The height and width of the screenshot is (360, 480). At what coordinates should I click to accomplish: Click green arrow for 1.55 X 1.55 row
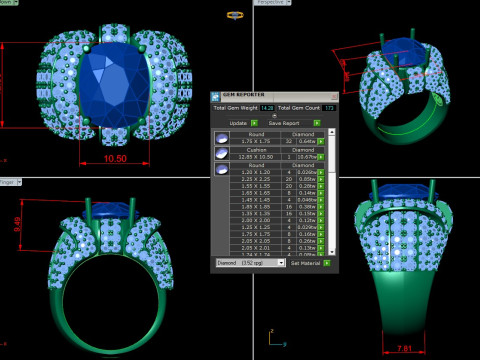321,186
